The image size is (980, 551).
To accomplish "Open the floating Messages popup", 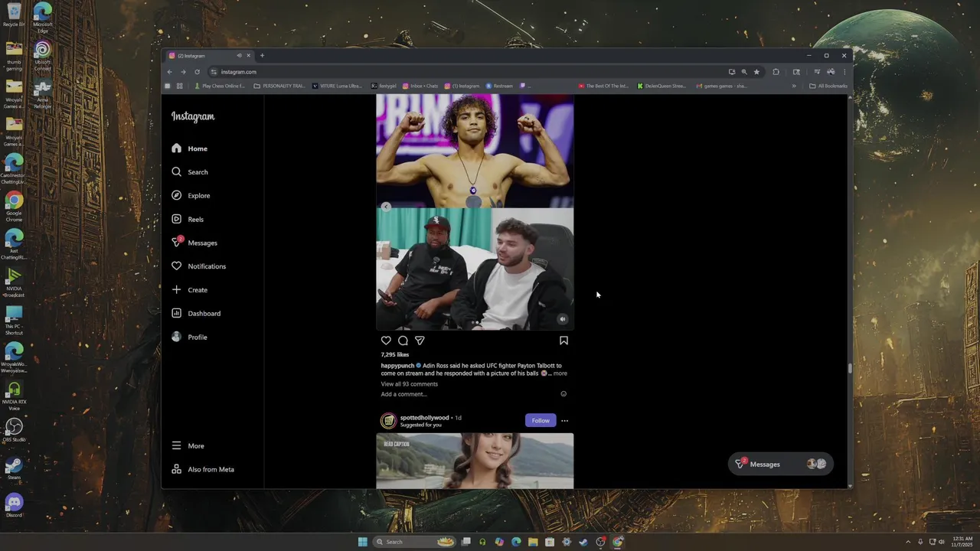I will pyautogui.click(x=780, y=464).
